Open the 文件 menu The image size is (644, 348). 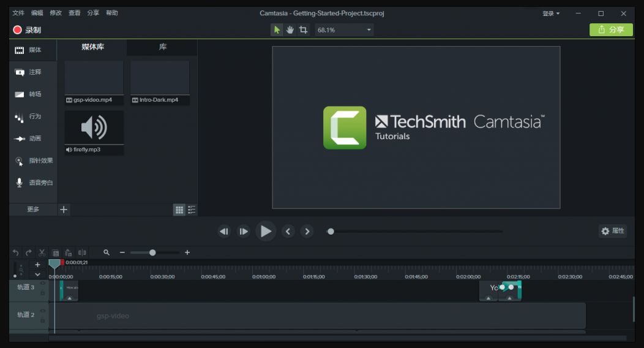(18, 13)
